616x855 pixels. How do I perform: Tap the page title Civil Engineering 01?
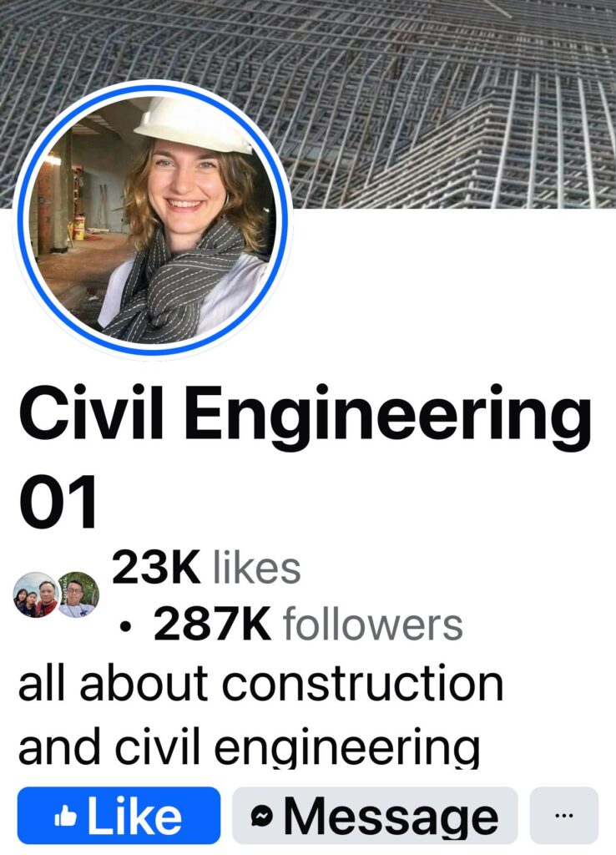coord(304,456)
